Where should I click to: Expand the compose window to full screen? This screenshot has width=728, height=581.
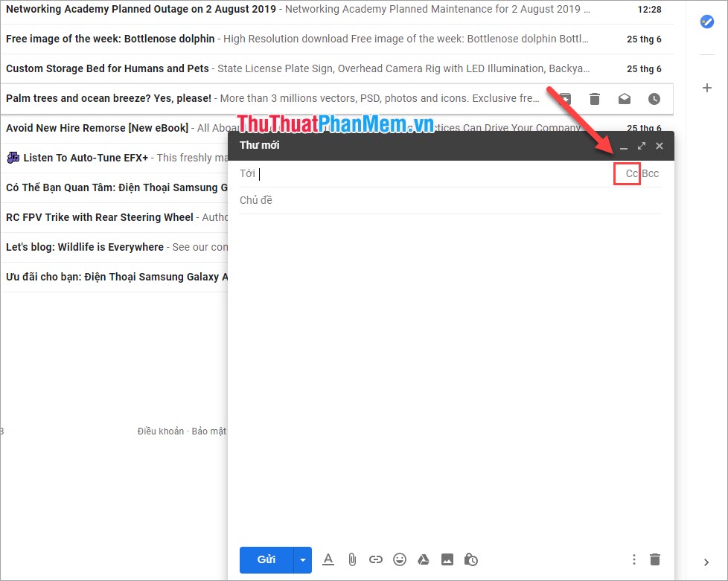642,146
